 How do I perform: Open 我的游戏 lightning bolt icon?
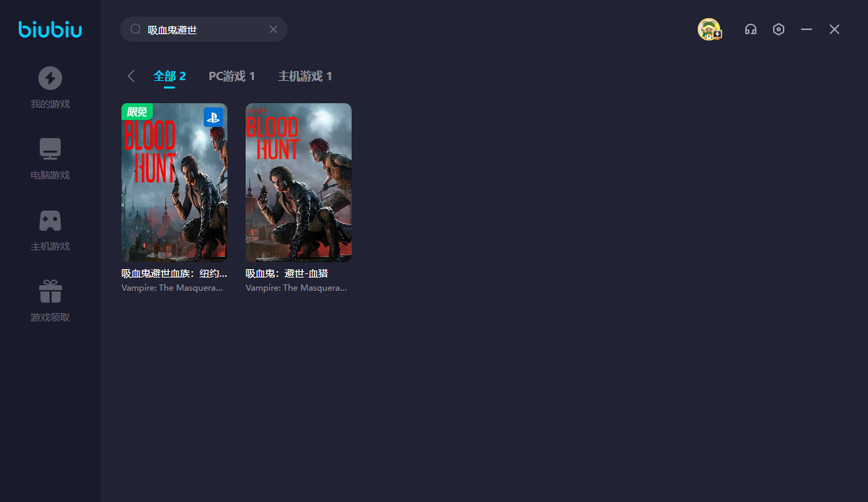pos(50,78)
